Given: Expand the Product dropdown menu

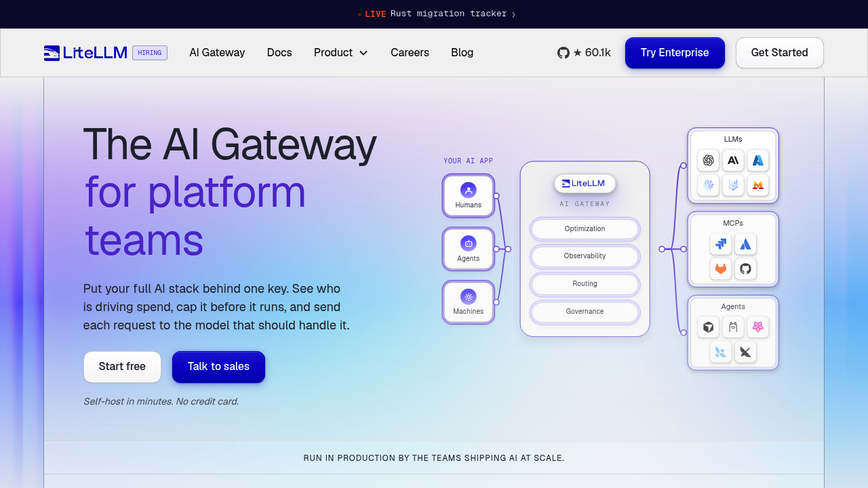Looking at the screenshot, I should point(341,53).
